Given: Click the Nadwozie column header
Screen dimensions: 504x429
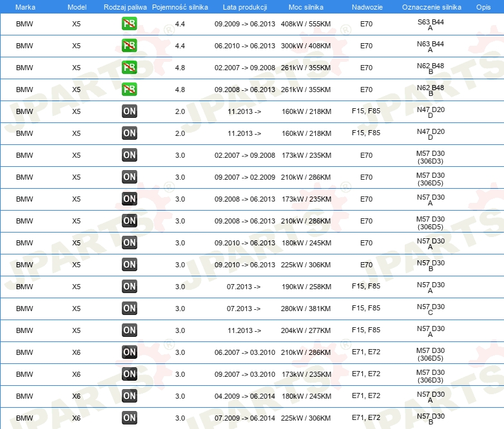Looking at the screenshot, I should point(367,7).
